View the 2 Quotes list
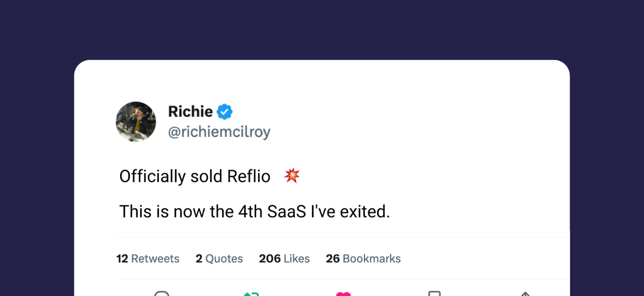This screenshot has height=296, width=644. point(219,258)
